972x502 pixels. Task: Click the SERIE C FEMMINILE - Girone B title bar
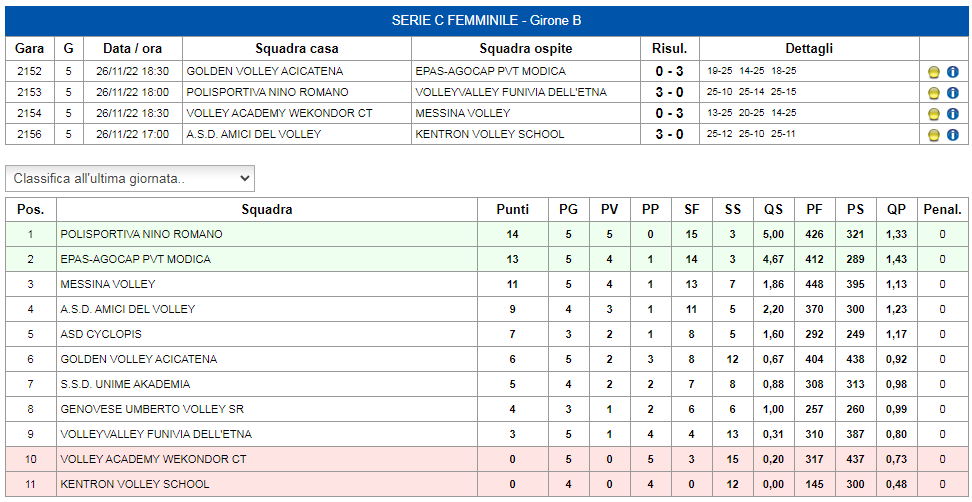486,20
